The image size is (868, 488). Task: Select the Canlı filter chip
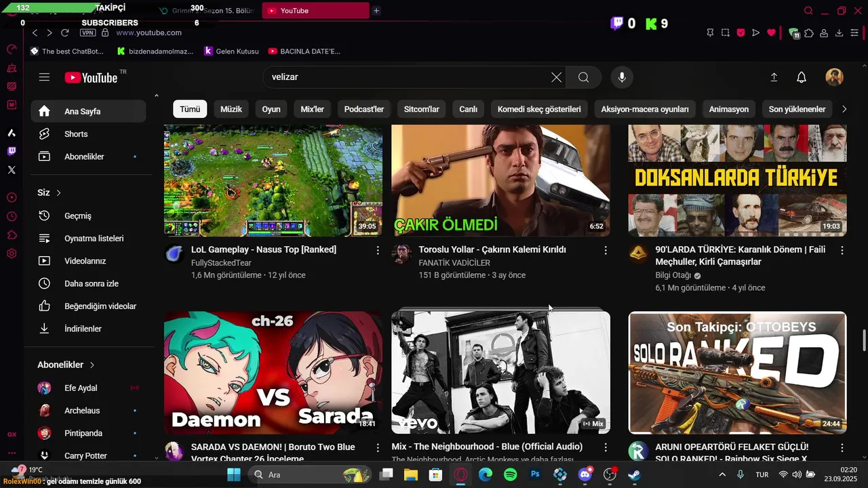click(469, 109)
